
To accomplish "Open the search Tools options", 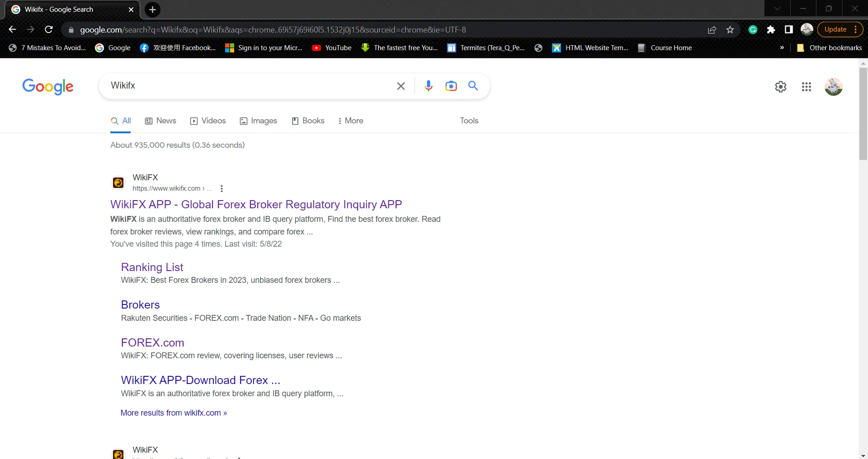I will [x=469, y=121].
